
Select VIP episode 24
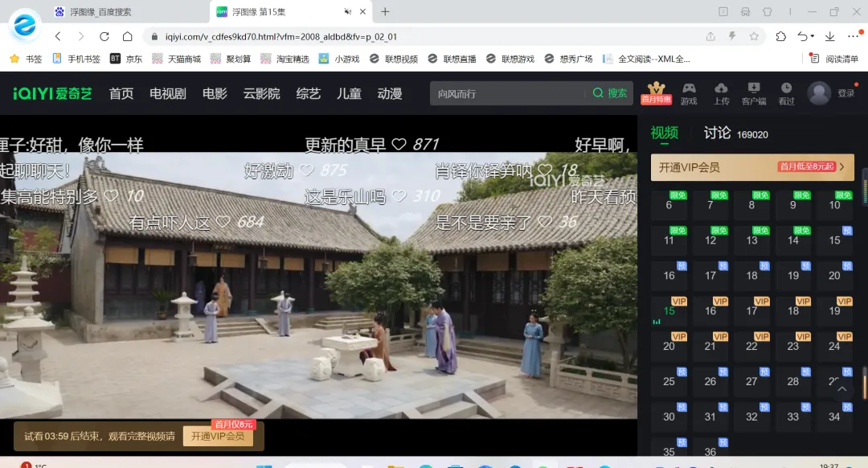(834, 346)
